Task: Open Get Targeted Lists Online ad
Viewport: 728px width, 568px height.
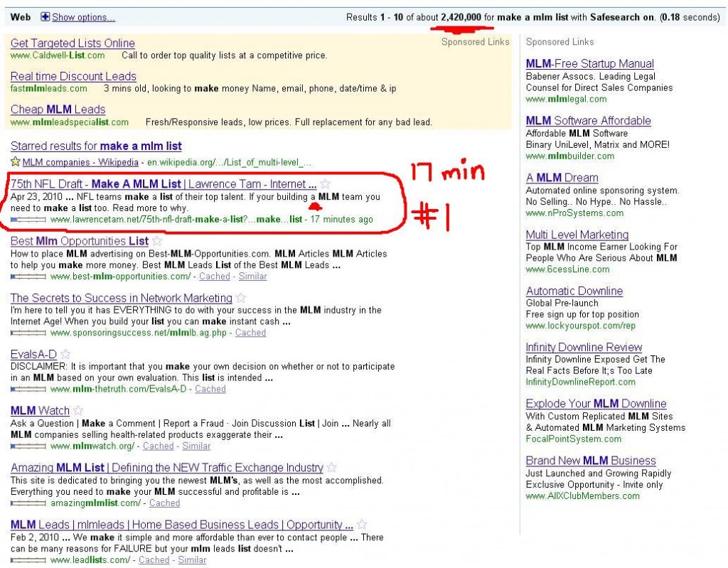Action: (x=73, y=43)
